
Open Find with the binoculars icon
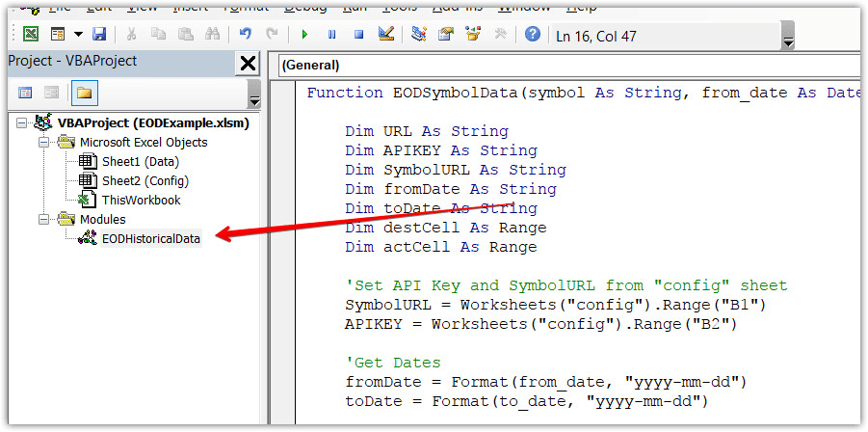click(x=212, y=35)
